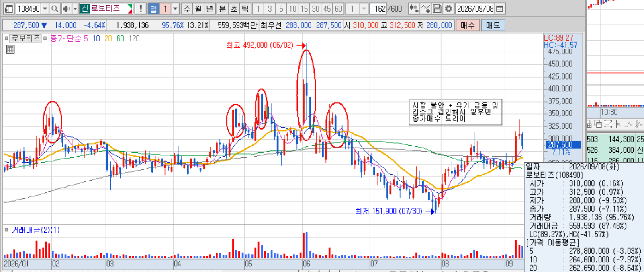The height and width of the screenshot is (272, 644).
Task: Open the calendar date picker icon
Action: coord(500,8)
